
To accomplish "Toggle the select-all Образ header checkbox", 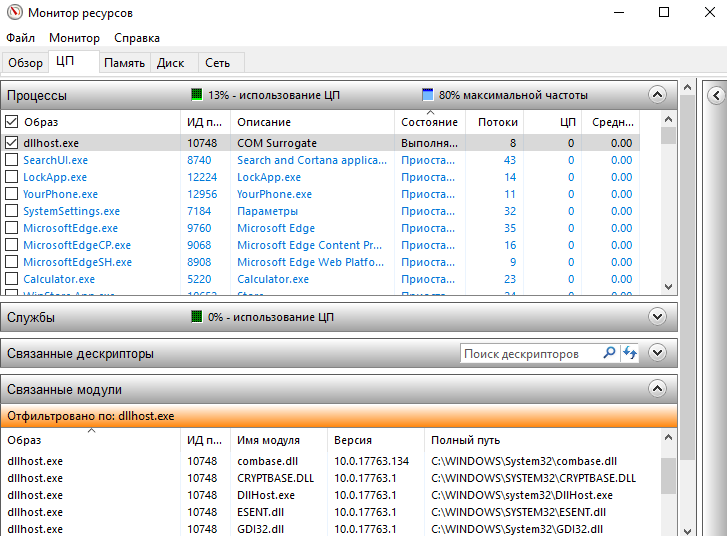I will [x=12, y=122].
